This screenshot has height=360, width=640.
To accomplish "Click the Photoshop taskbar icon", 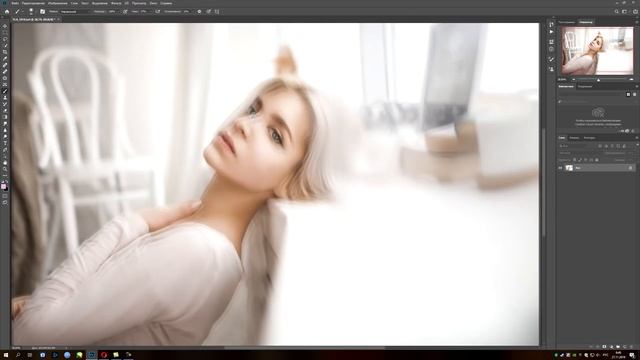I will 91,355.
